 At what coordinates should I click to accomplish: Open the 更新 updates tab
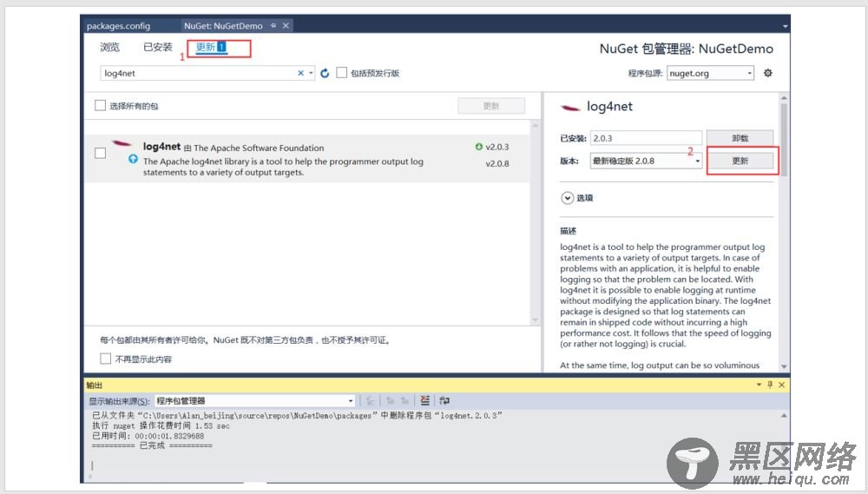point(212,47)
